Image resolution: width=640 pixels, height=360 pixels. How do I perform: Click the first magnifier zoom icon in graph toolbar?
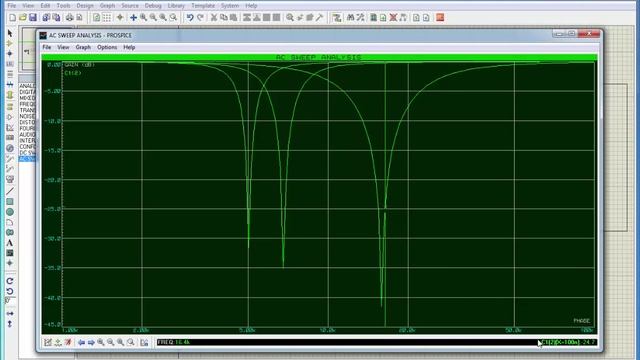pyautogui.click(x=101, y=342)
